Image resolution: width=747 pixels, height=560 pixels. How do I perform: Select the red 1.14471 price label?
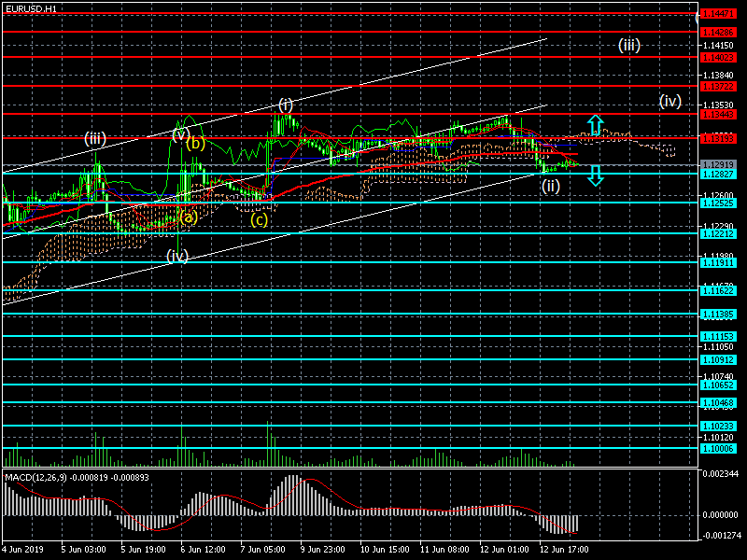(x=718, y=14)
